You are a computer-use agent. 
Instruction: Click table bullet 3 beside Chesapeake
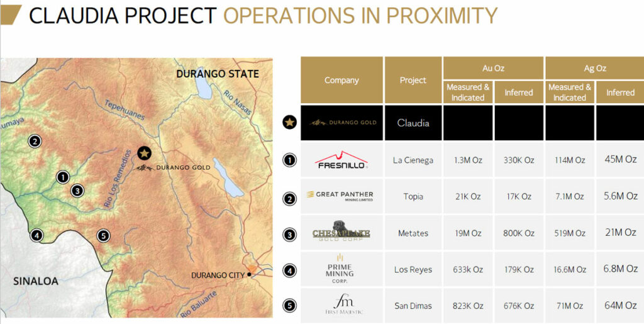(290, 235)
